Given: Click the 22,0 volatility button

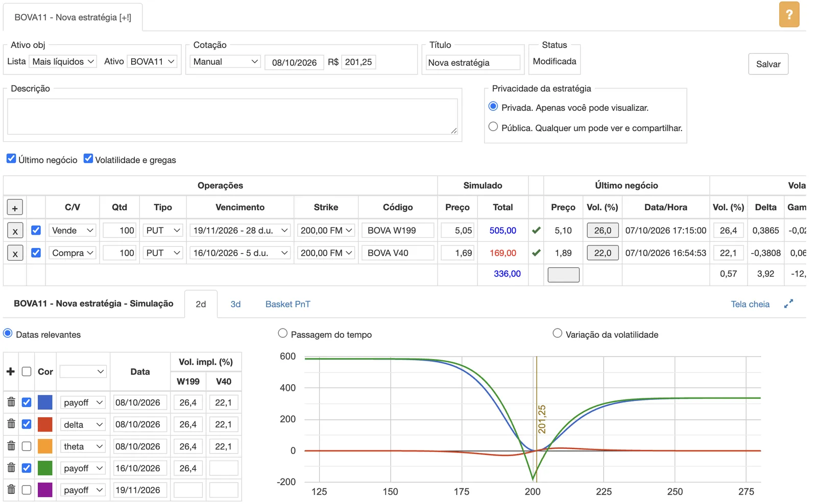Looking at the screenshot, I should (603, 253).
